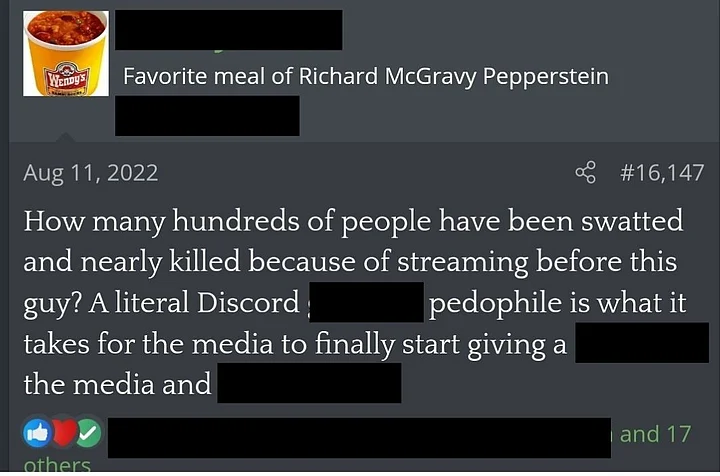The height and width of the screenshot is (476, 720).
Task: Click the Aug 11, 2022 timestamp
Action: tap(91, 173)
